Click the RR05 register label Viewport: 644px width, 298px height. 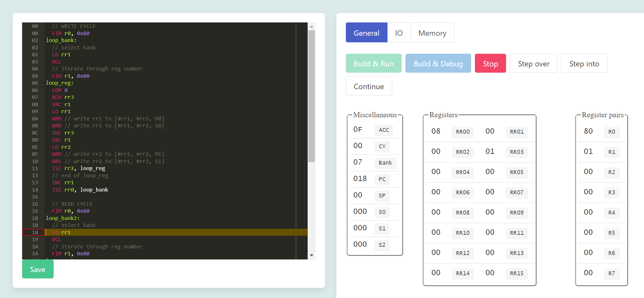(x=517, y=172)
